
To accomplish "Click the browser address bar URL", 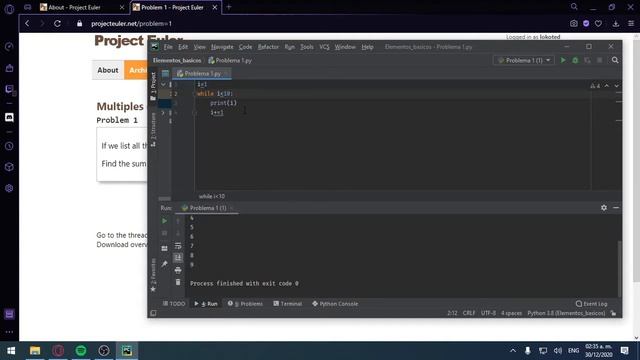I will coord(131,24).
